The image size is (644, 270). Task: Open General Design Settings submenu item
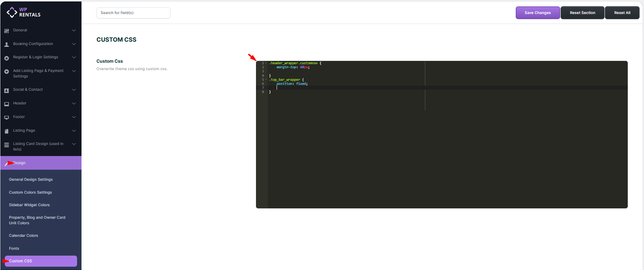tap(31, 180)
